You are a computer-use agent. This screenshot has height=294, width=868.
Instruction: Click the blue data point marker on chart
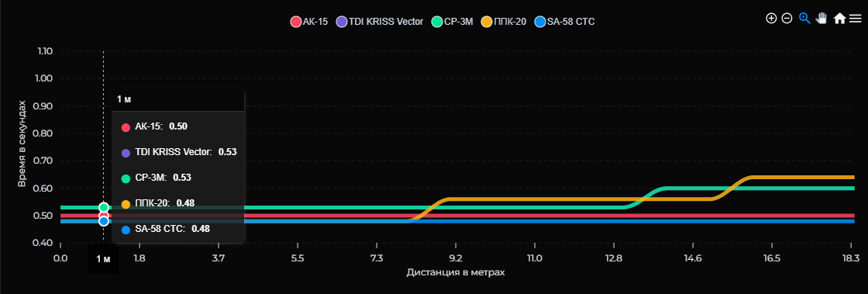104,221
